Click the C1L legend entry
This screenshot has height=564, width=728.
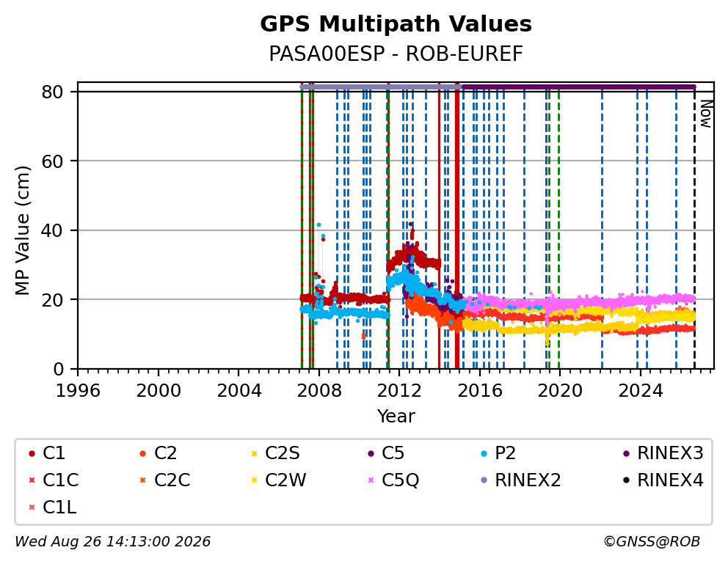tap(52, 508)
